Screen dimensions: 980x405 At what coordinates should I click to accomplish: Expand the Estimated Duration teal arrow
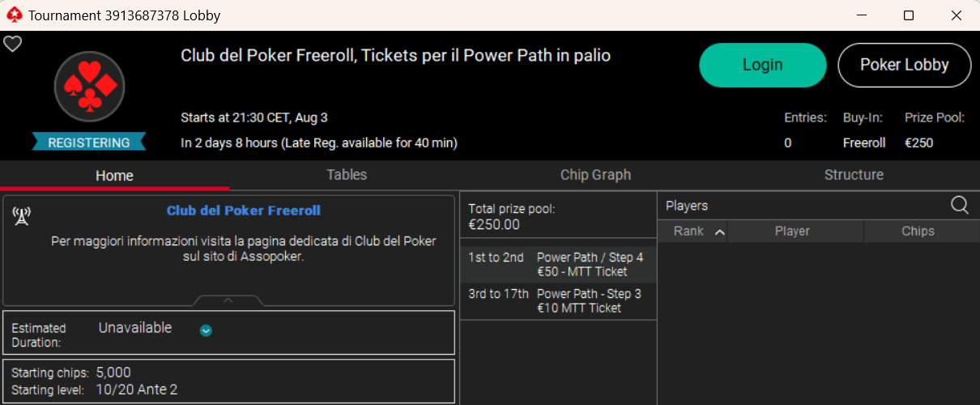click(x=206, y=330)
